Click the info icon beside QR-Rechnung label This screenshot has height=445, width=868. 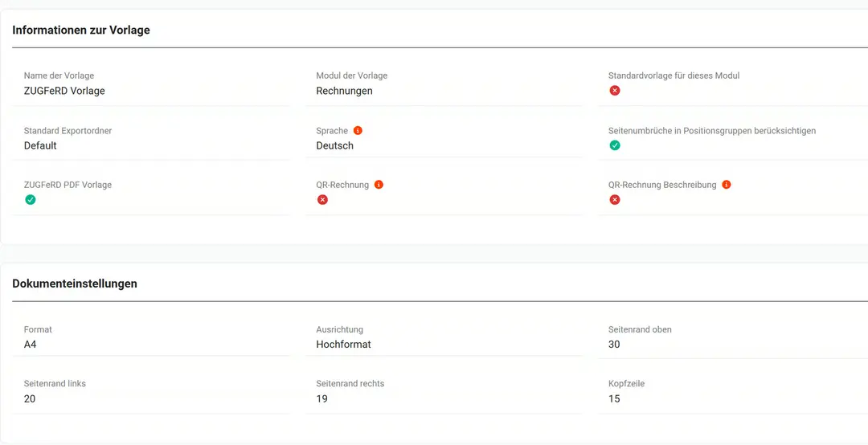379,185
